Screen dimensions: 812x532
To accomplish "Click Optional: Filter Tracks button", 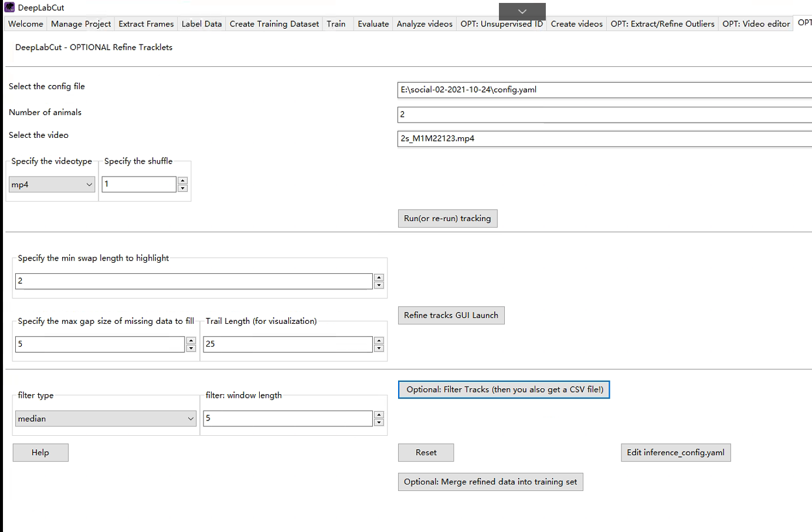I will pos(503,389).
